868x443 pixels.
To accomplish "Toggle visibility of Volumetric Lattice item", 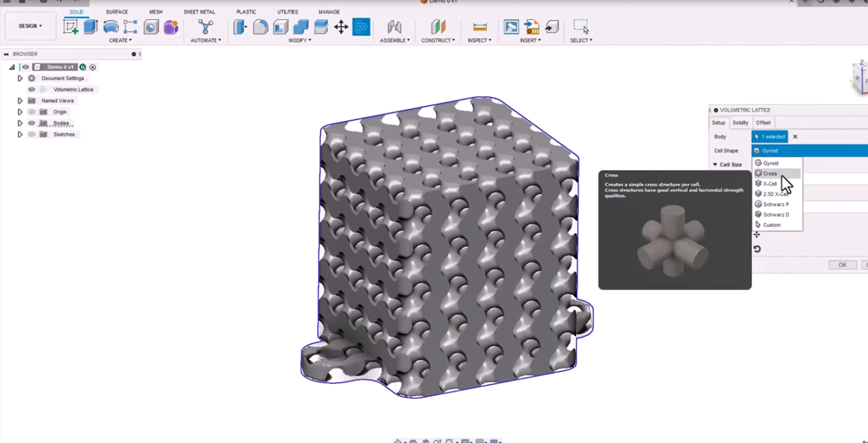I will (x=31, y=89).
